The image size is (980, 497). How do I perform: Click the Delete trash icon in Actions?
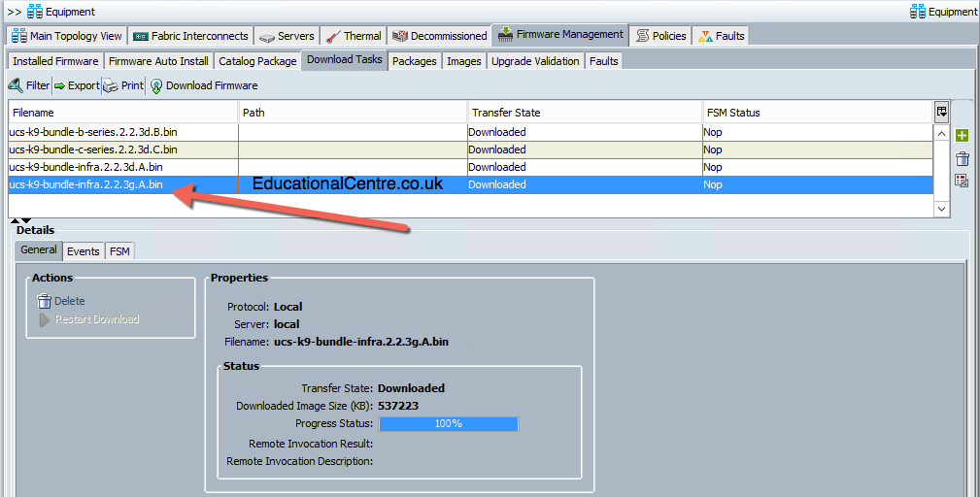click(x=45, y=301)
